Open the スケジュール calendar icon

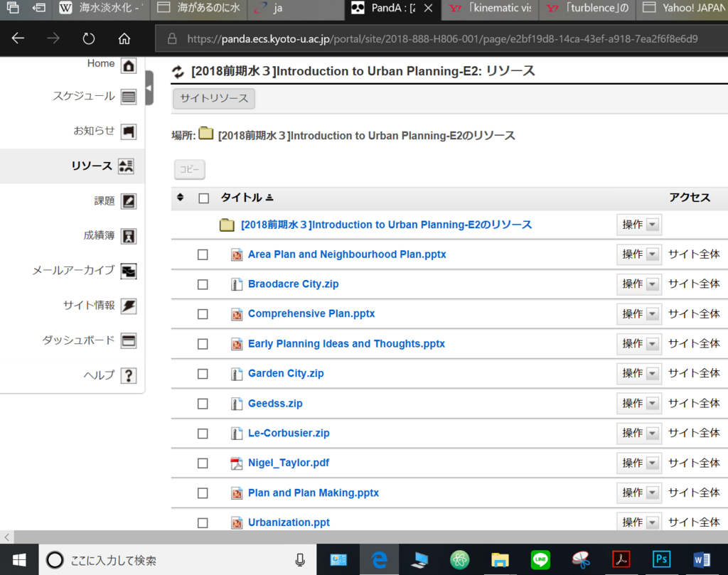[129, 97]
